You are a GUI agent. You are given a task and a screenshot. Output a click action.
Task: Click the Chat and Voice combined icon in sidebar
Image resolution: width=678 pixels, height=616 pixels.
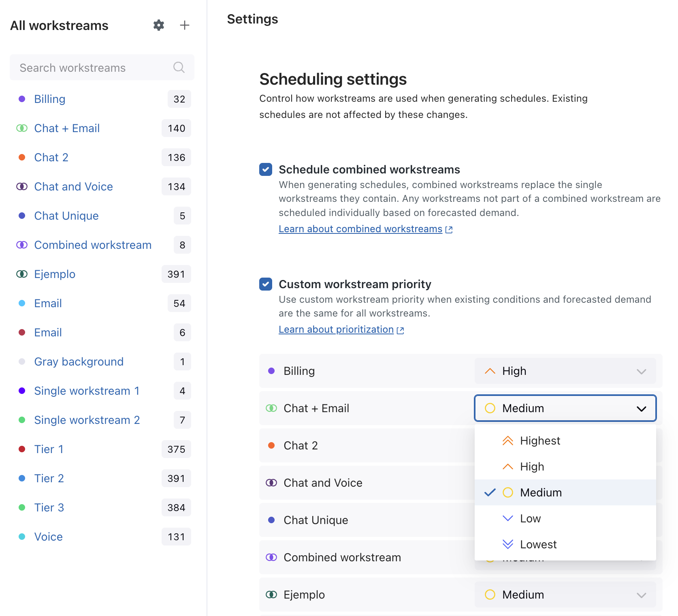coord(22,186)
